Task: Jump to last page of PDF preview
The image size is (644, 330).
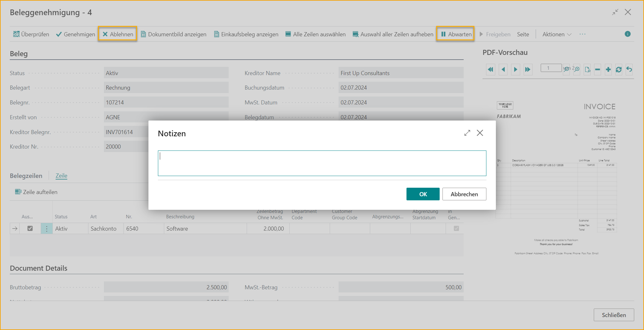Action: tap(527, 69)
